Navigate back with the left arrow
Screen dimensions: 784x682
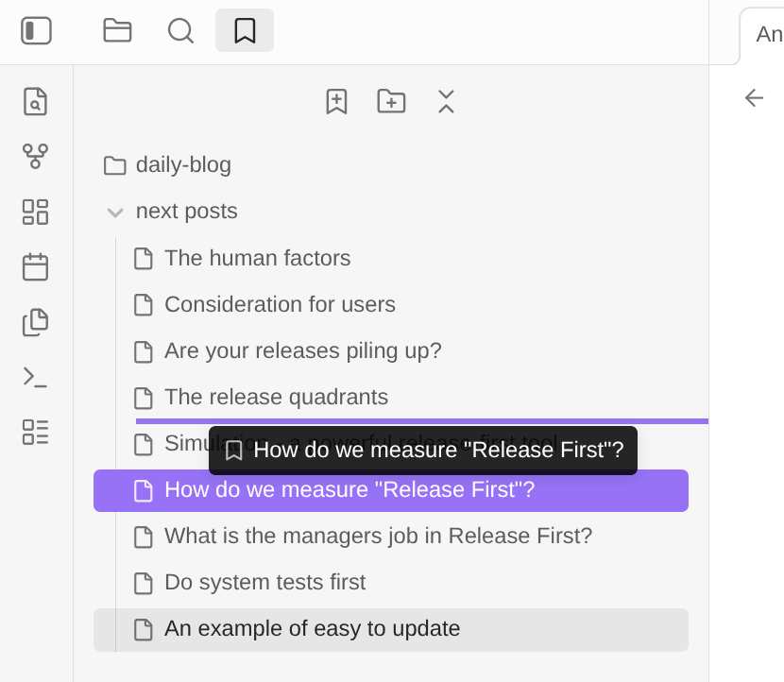click(x=754, y=98)
